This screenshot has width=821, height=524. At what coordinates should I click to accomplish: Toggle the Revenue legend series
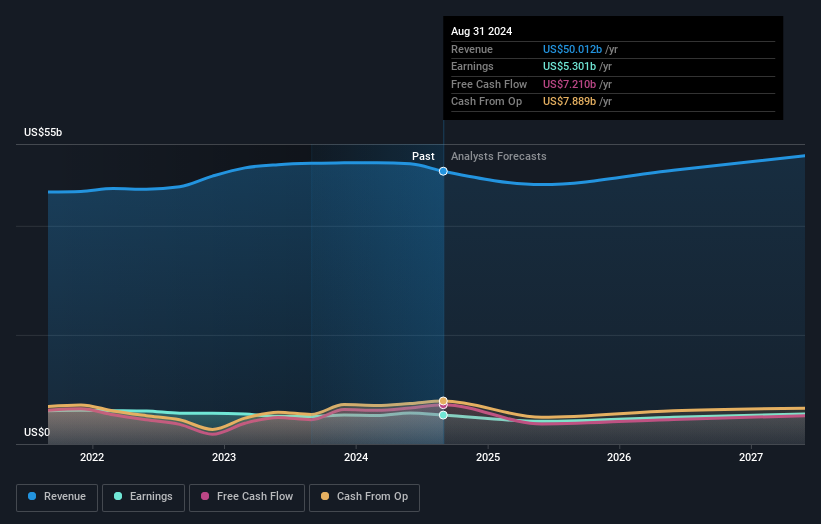pyautogui.click(x=57, y=497)
